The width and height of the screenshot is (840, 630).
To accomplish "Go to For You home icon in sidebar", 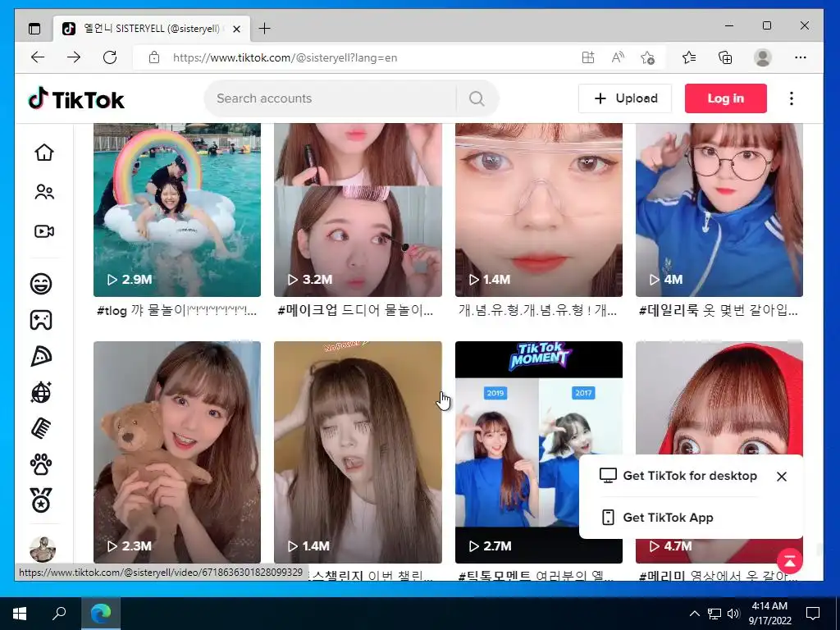I will (44, 153).
